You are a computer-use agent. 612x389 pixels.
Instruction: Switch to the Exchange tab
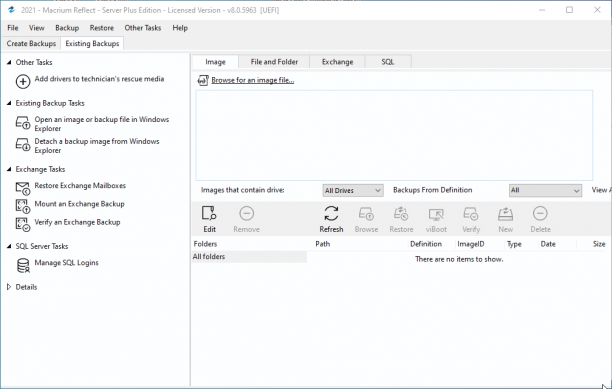pyautogui.click(x=337, y=62)
